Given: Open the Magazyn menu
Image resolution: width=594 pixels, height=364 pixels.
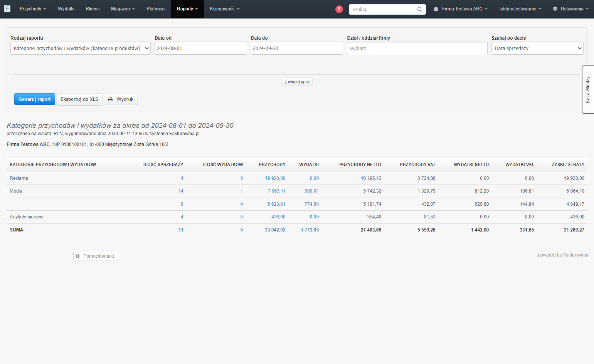Looking at the screenshot, I should [123, 9].
